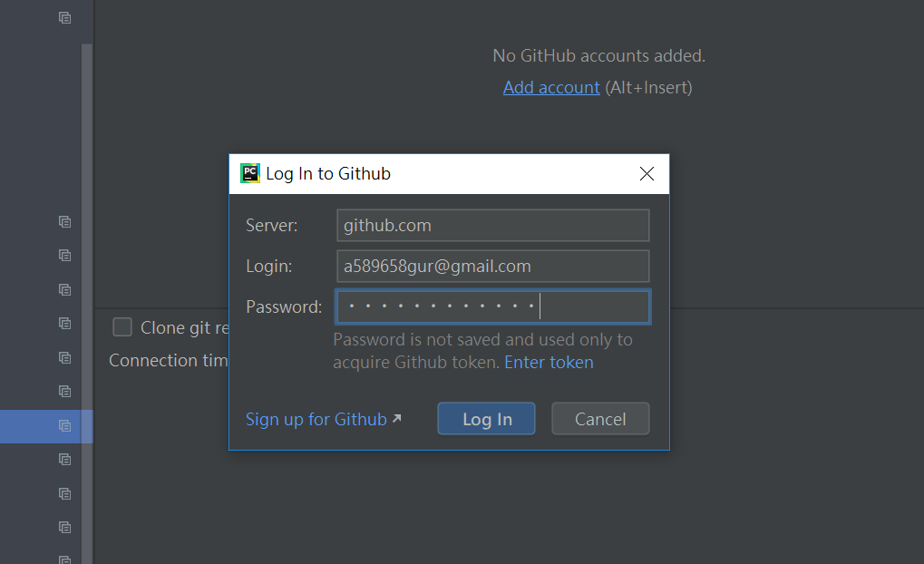Viewport: 924px width, 564px height.
Task: Open the Enter token link
Action: click(x=549, y=363)
